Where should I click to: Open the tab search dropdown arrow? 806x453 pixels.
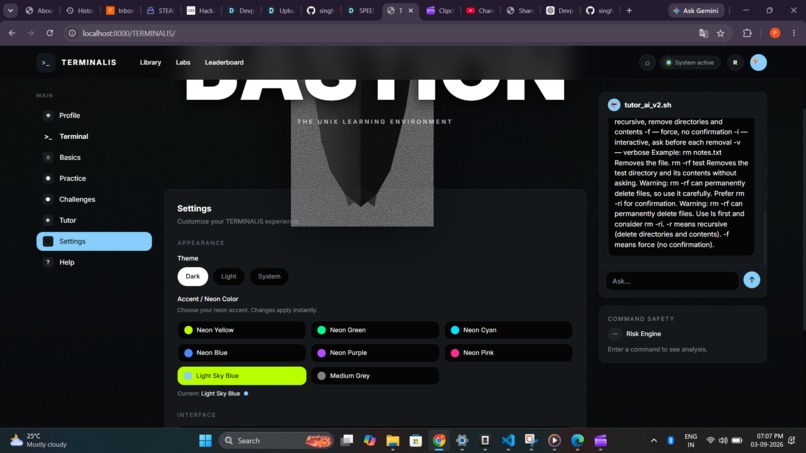tap(10, 10)
